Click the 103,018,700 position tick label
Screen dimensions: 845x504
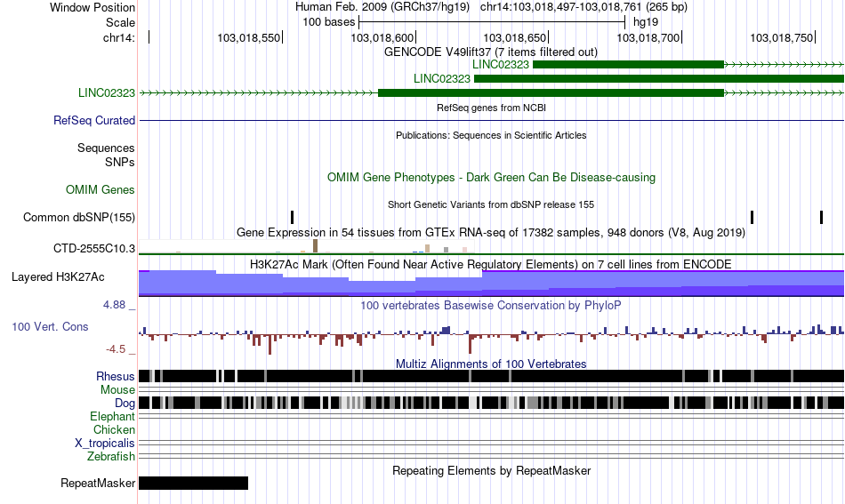coord(648,37)
